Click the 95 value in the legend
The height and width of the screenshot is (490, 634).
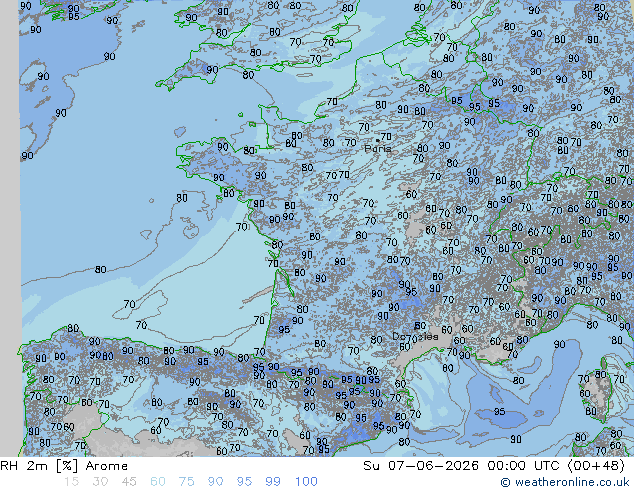coord(244,482)
